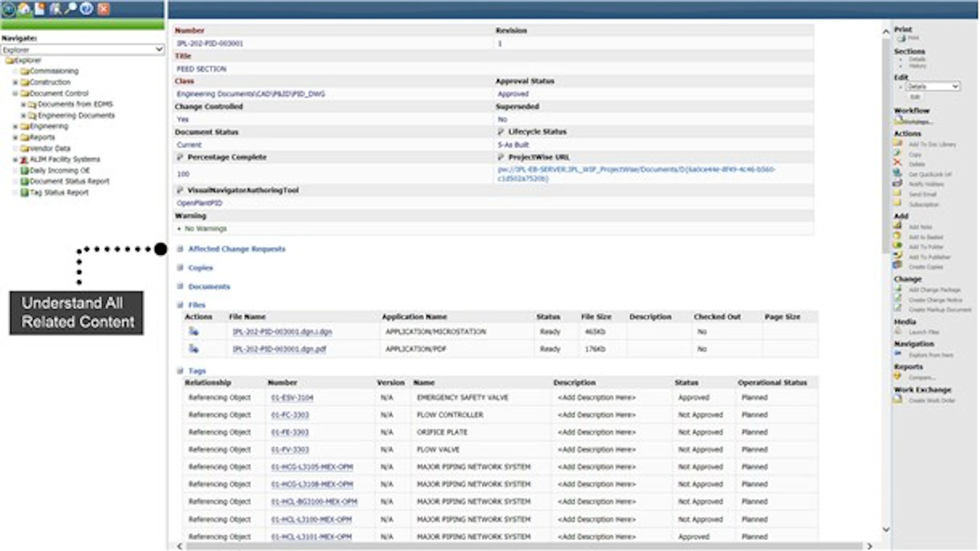Image resolution: width=980 pixels, height=551 pixels.
Task: Click action icon for the .dgn file row
Action: click(x=194, y=331)
